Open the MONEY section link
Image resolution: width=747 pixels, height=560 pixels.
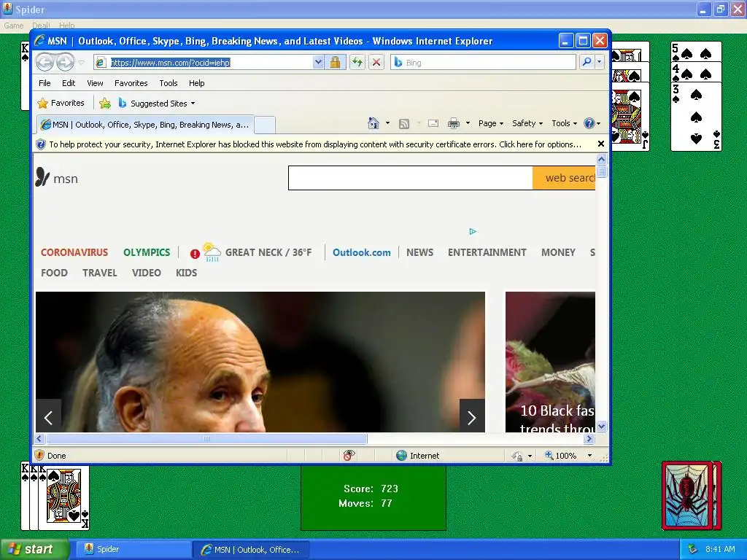click(558, 252)
